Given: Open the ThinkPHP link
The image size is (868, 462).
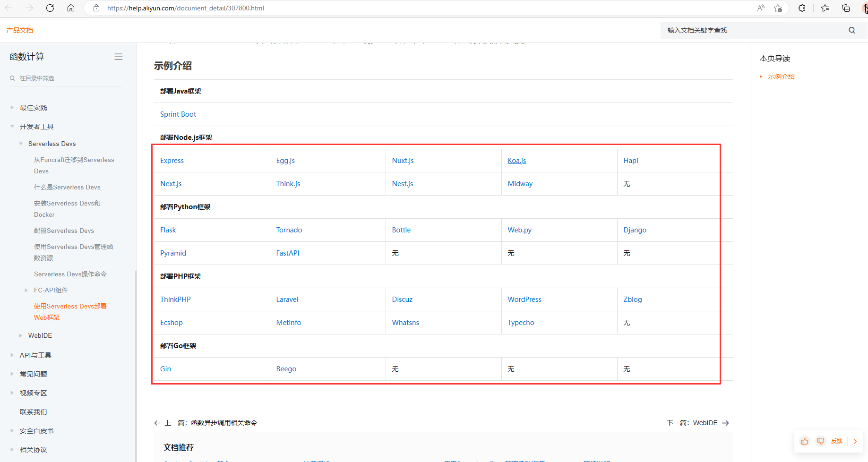Looking at the screenshot, I should (175, 299).
